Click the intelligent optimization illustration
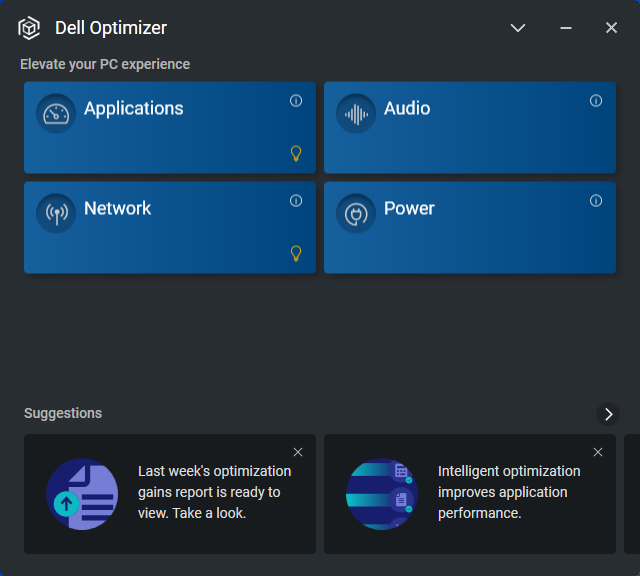Image resolution: width=640 pixels, height=576 pixels. coord(382,494)
